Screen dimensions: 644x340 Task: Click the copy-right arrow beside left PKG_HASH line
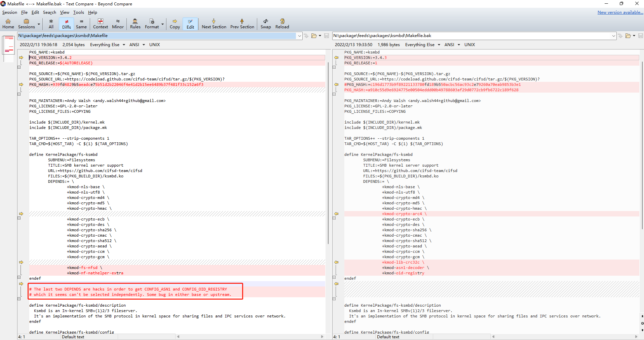pos(21,84)
